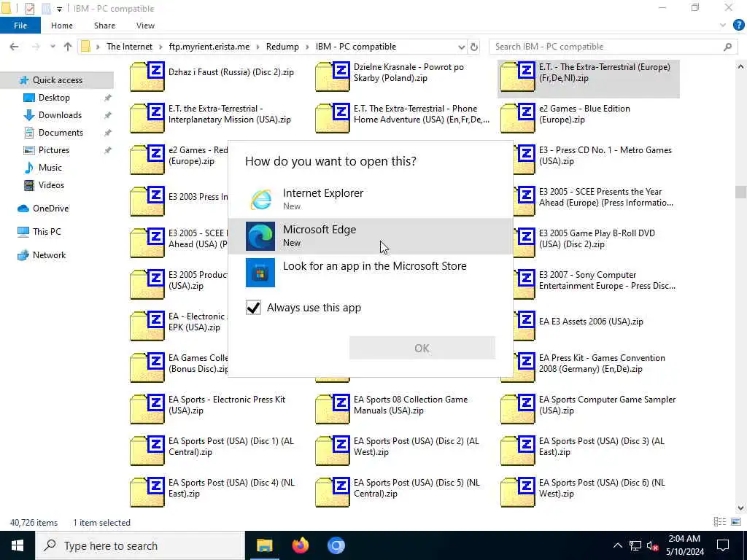Expand the ribbon with the chevron
The height and width of the screenshot is (560, 747).
tap(723, 26)
